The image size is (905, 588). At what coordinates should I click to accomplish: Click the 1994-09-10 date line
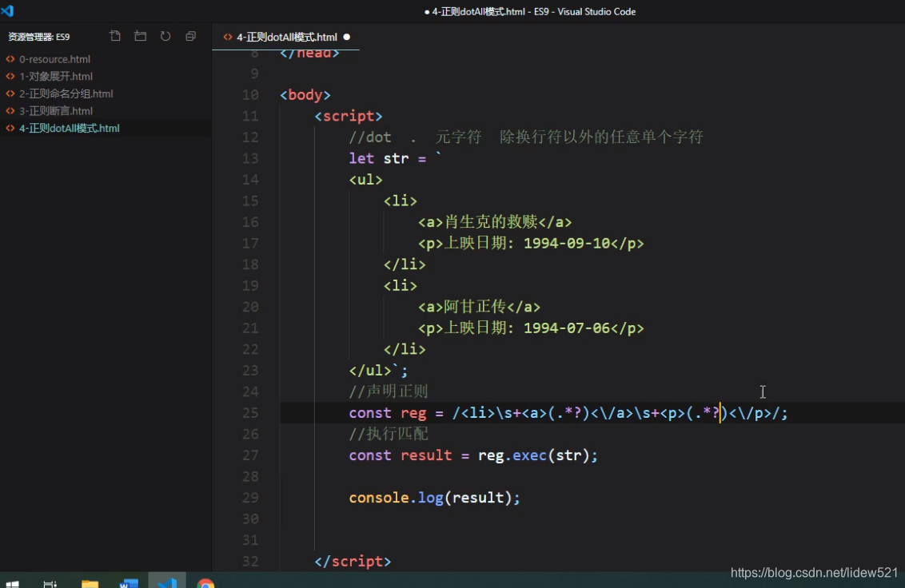531,244
